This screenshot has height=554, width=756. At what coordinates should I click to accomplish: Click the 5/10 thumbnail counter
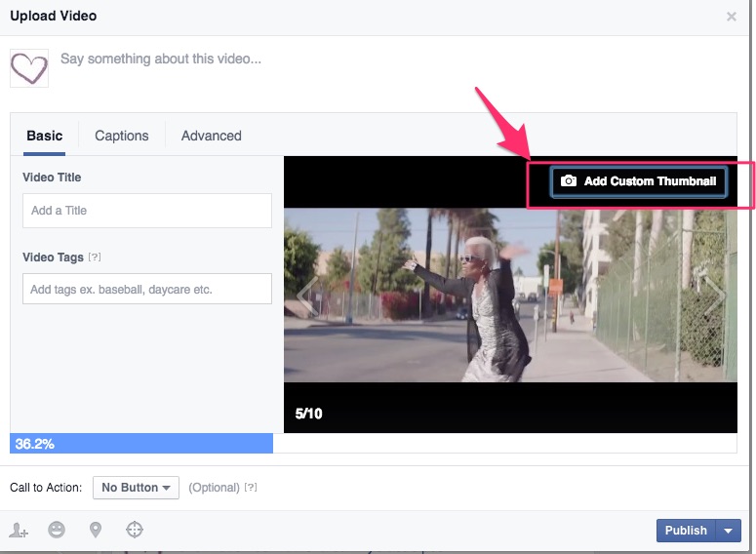tap(308, 414)
